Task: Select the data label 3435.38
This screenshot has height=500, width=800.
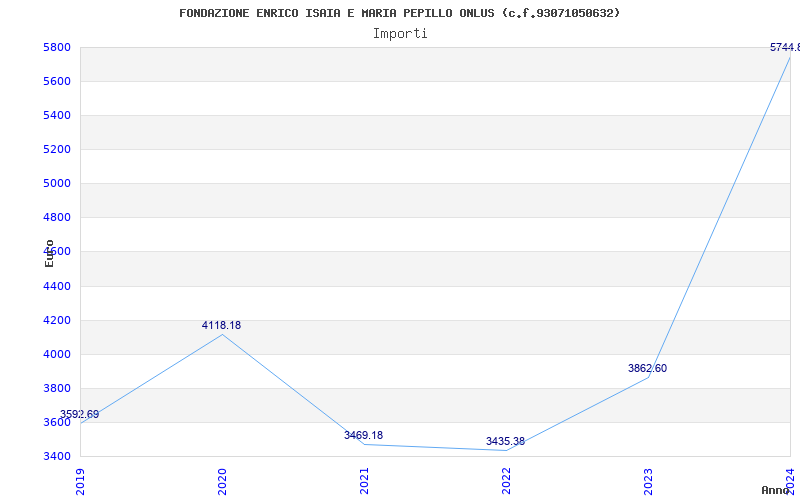Action: pyautogui.click(x=505, y=441)
